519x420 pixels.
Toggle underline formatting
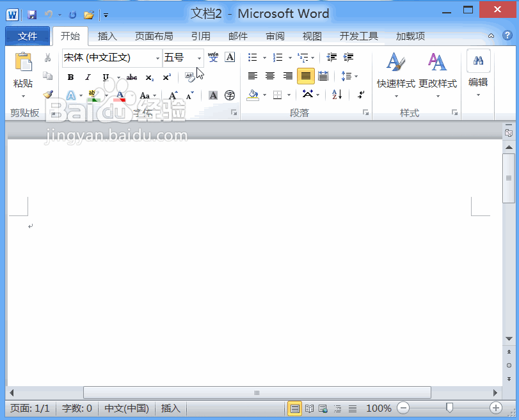(105, 77)
